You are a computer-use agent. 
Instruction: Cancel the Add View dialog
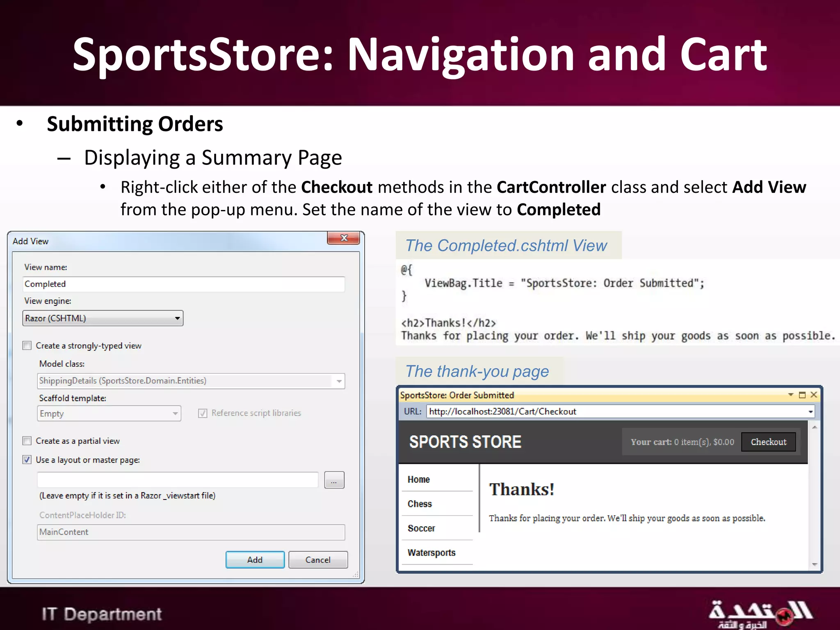(x=318, y=560)
